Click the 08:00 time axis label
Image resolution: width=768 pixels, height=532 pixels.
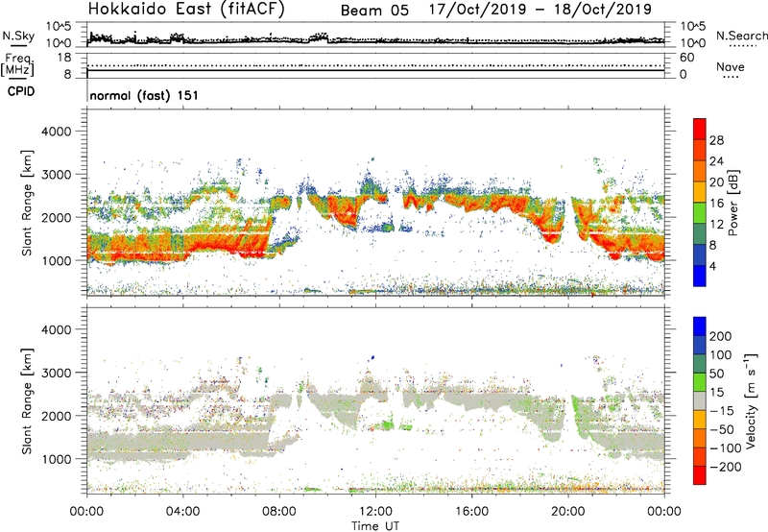[x=278, y=512]
